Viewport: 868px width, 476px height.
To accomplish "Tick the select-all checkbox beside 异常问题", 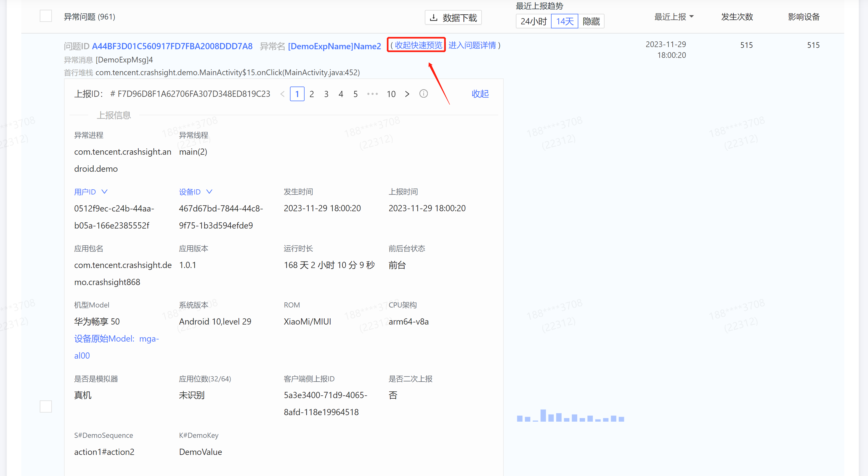I will [46, 16].
